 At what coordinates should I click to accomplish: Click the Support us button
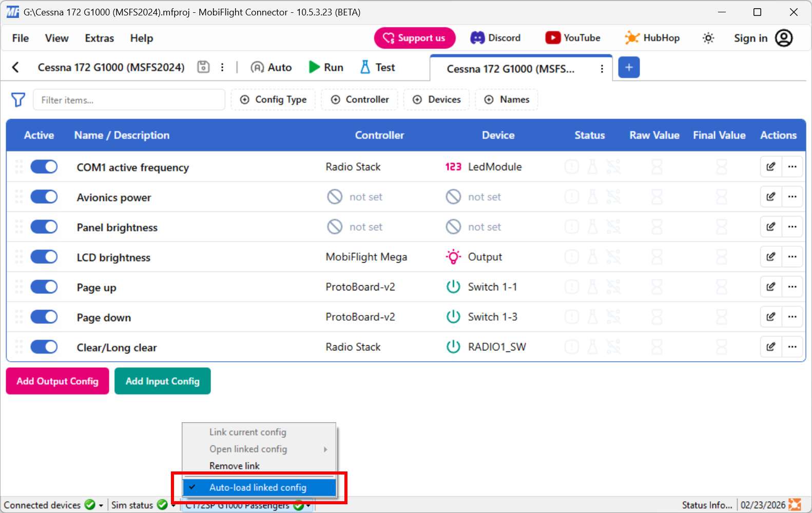pyautogui.click(x=414, y=38)
